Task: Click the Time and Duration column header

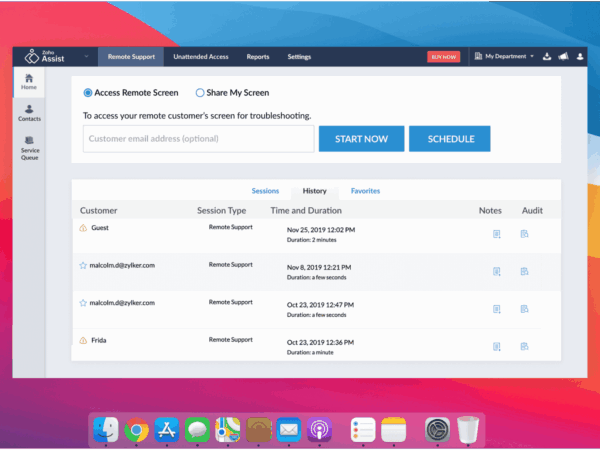Action: [306, 210]
